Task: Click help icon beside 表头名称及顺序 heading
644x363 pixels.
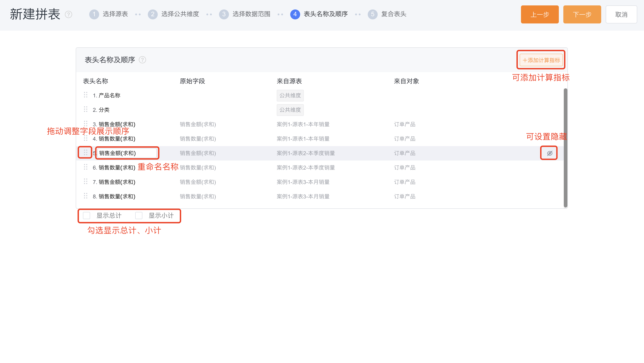Action: point(142,60)
